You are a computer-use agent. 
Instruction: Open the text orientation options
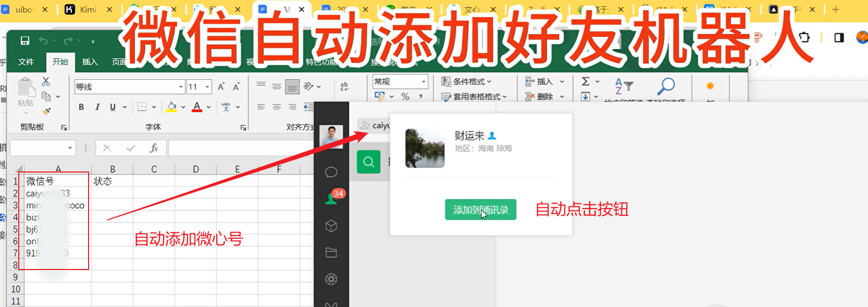(x=312, y=86)
